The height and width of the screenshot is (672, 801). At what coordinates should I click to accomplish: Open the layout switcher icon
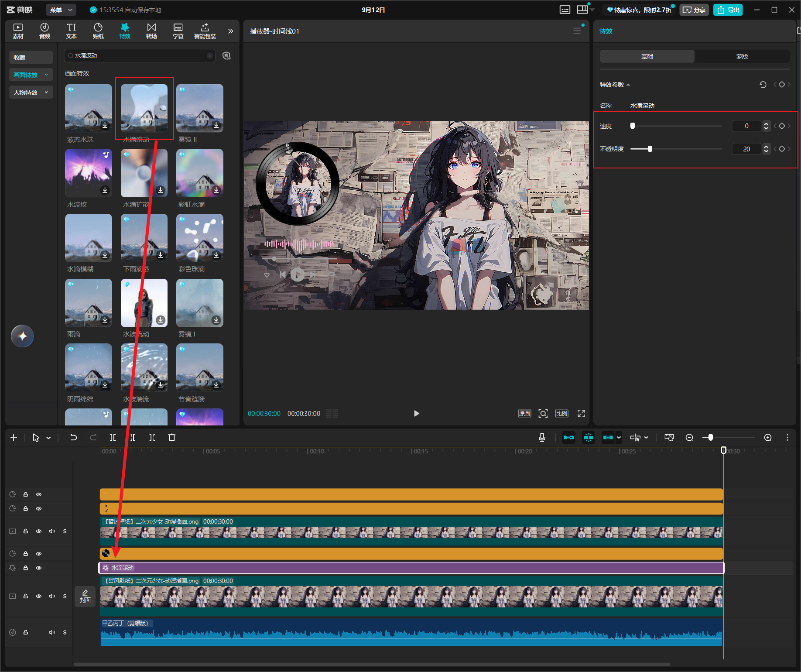[582, 10]
